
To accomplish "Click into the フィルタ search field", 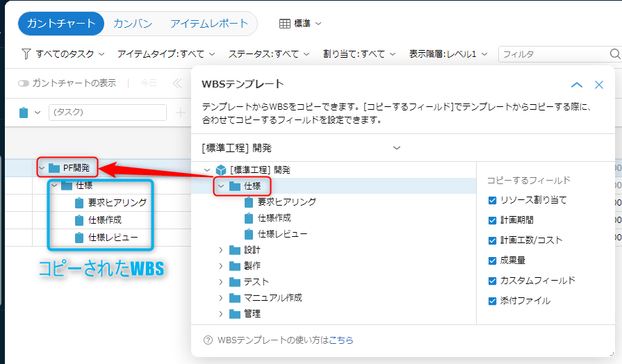I will 553,54.
